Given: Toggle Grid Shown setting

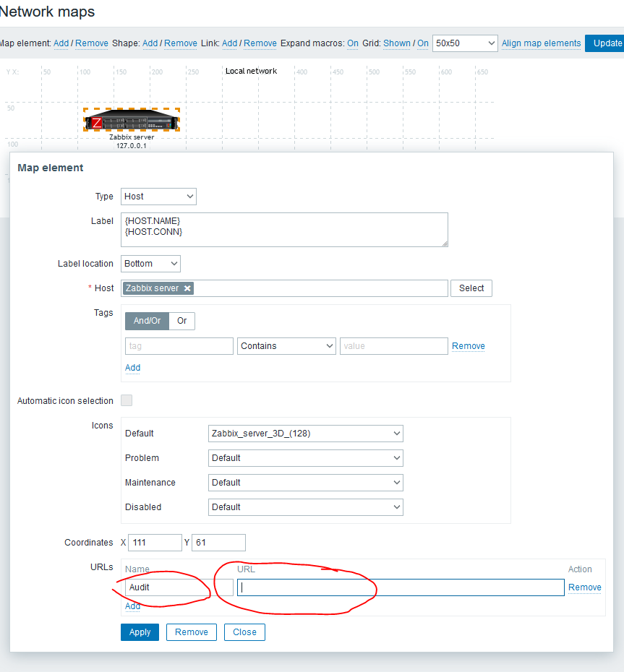Looking at the screenshot, I should pyautogui.click(x=397, y=43).
